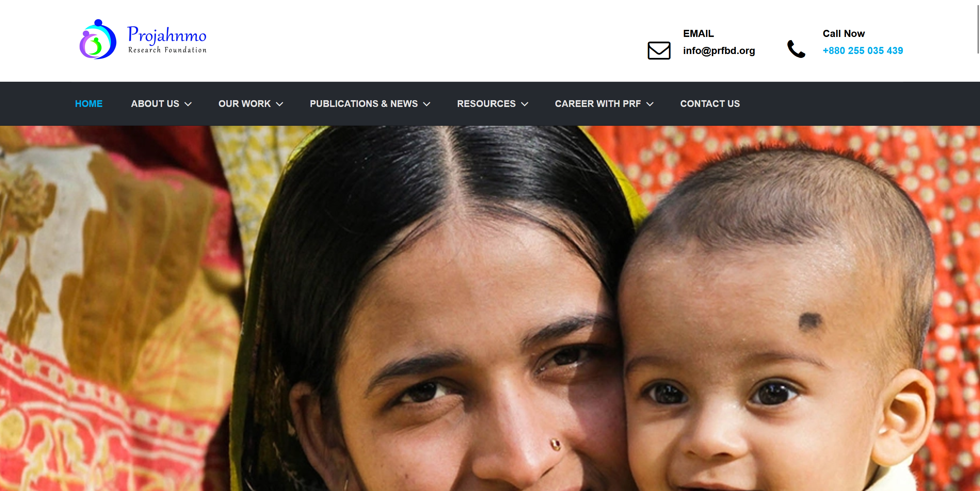Screen dimensions: 980x491
Task: Select the Our Work menu label
Action: click(244, 104)
